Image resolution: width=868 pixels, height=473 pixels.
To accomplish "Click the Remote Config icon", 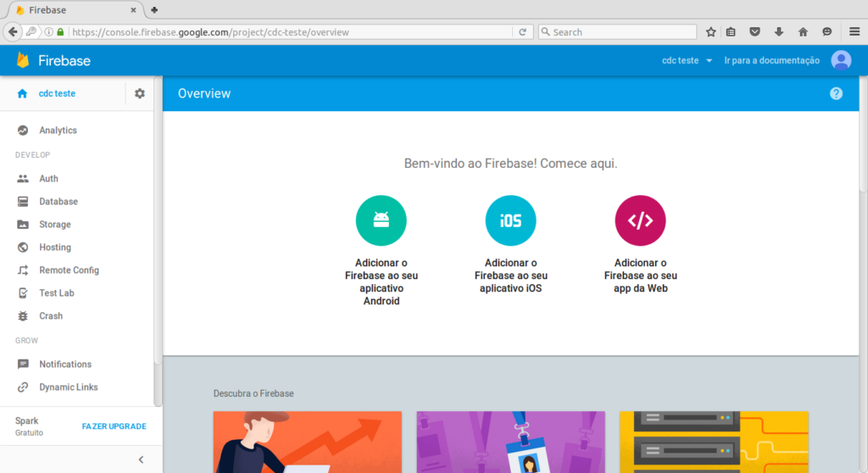I will [x=23, y=270].
